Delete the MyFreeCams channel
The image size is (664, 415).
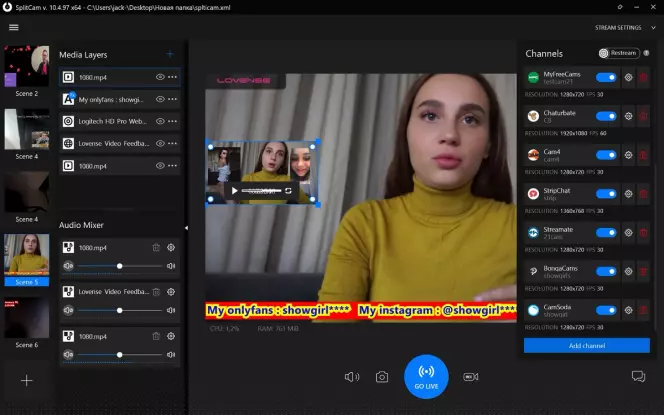[x=643, y=77]
